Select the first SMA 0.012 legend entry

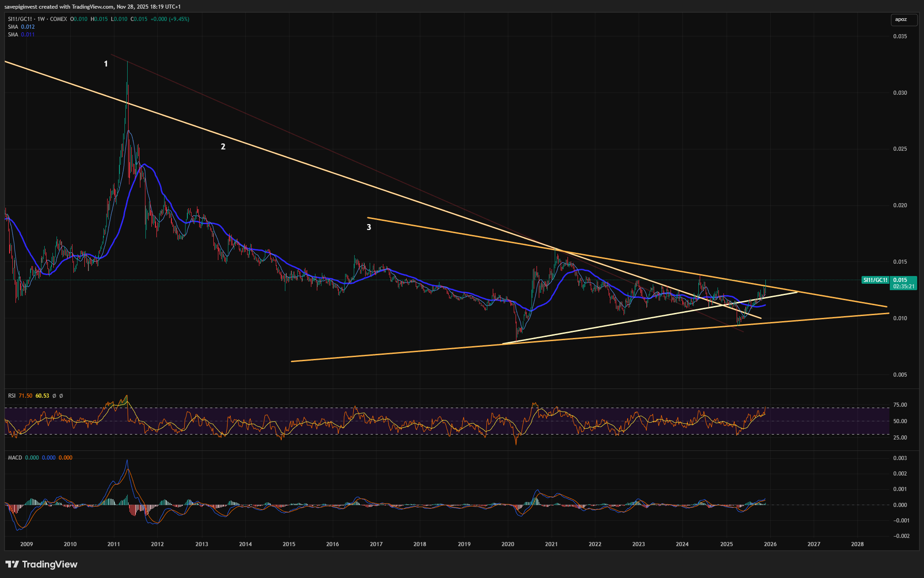(21, 27)
